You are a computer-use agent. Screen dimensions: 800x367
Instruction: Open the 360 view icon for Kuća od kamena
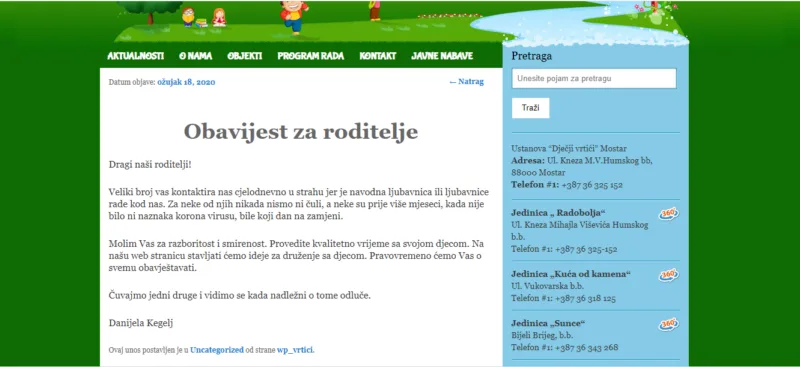point(668,275)
